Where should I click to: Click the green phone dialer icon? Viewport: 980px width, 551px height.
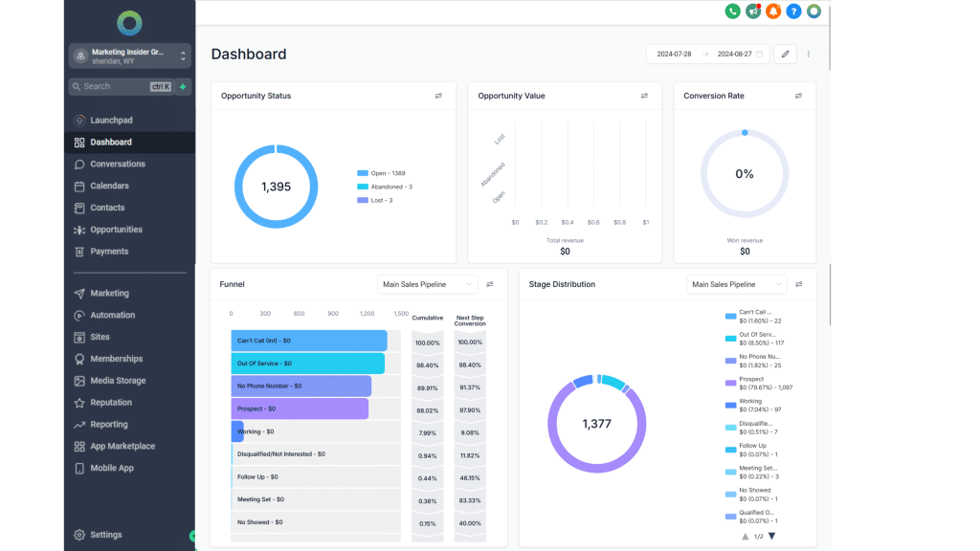click(732, 11)
